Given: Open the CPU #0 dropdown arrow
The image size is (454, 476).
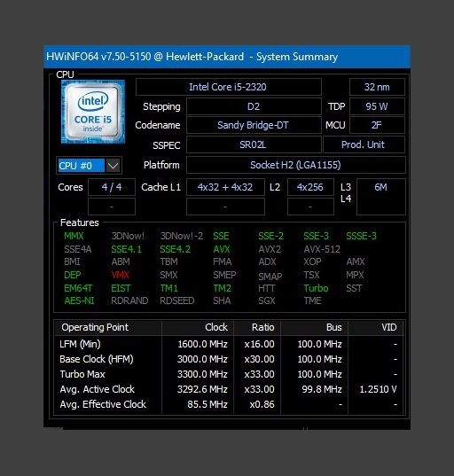Looking at the screenshot, I should 113,166.
